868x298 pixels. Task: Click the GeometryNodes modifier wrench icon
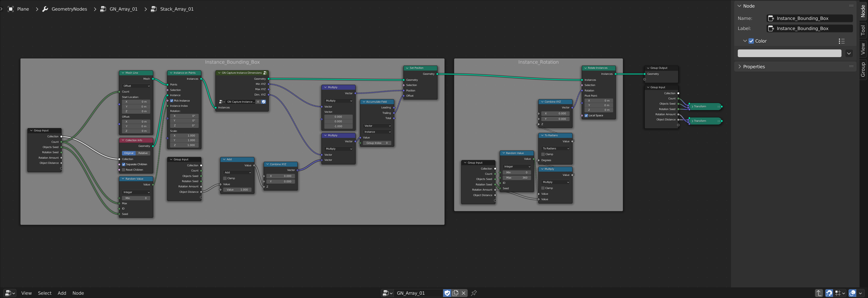45,9
